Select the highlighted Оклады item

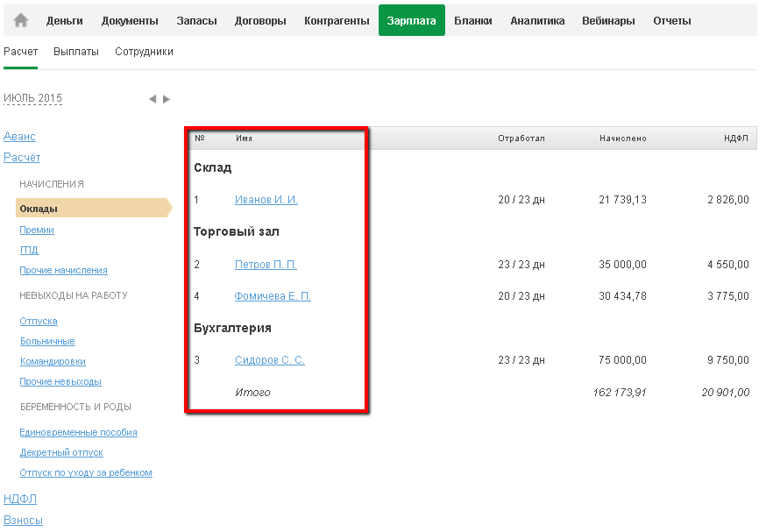(x=39, y=209)
